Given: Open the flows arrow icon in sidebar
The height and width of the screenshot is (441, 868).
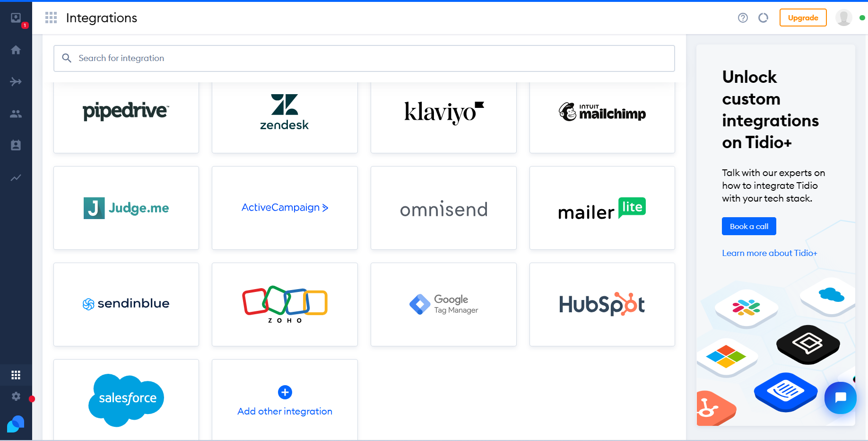Looking at the screenshot, I should [x=16, y=82].
